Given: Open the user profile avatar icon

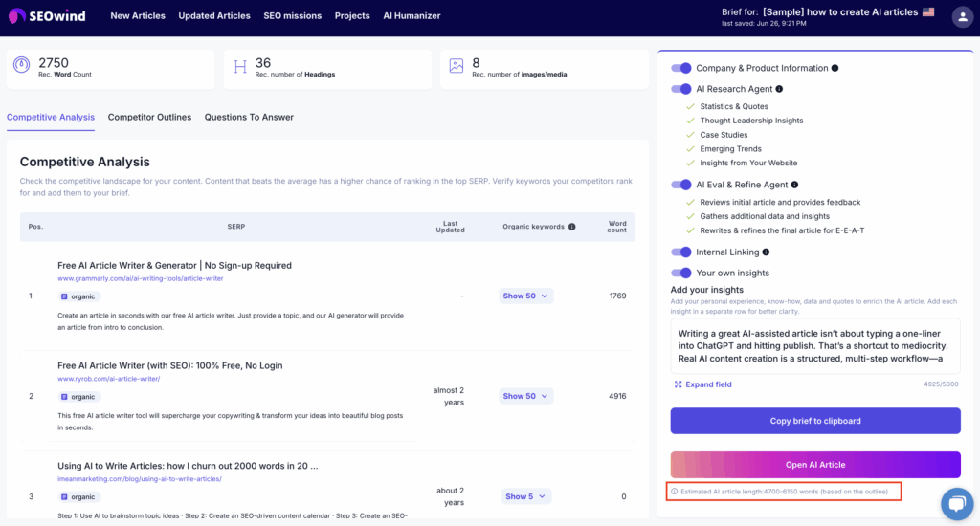Looking at the screenshot, I should coord(962,16).
